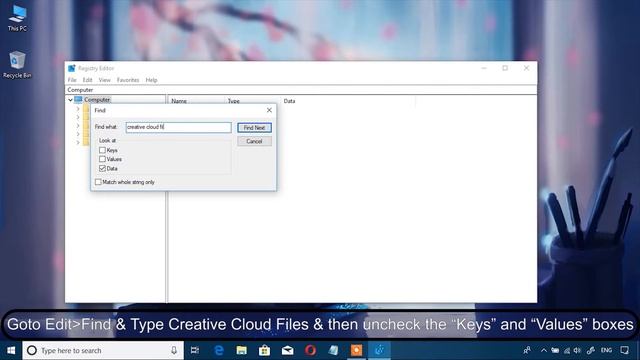Open the Favorites menu

(128, 80)
